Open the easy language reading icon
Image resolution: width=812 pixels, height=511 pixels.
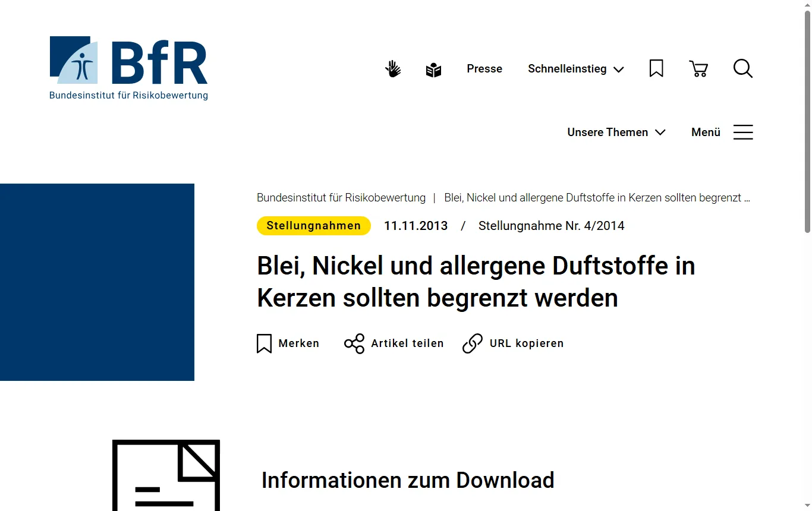(x=434, y=70)
